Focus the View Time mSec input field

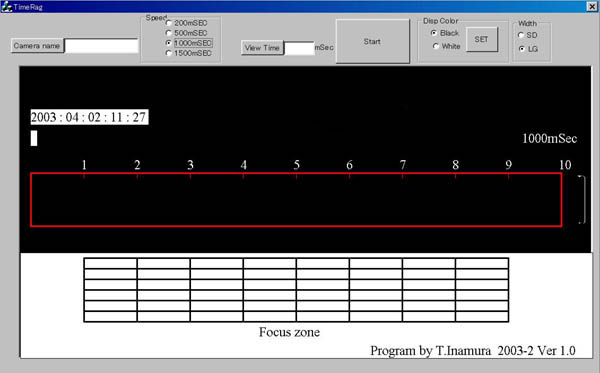click(299, 49)
